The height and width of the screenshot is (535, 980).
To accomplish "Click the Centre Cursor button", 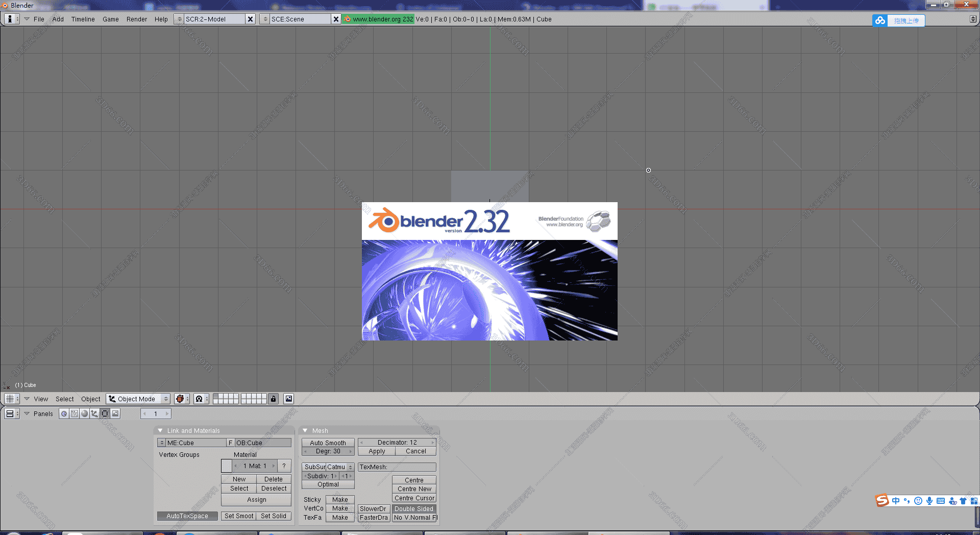I will coord(414,498).
